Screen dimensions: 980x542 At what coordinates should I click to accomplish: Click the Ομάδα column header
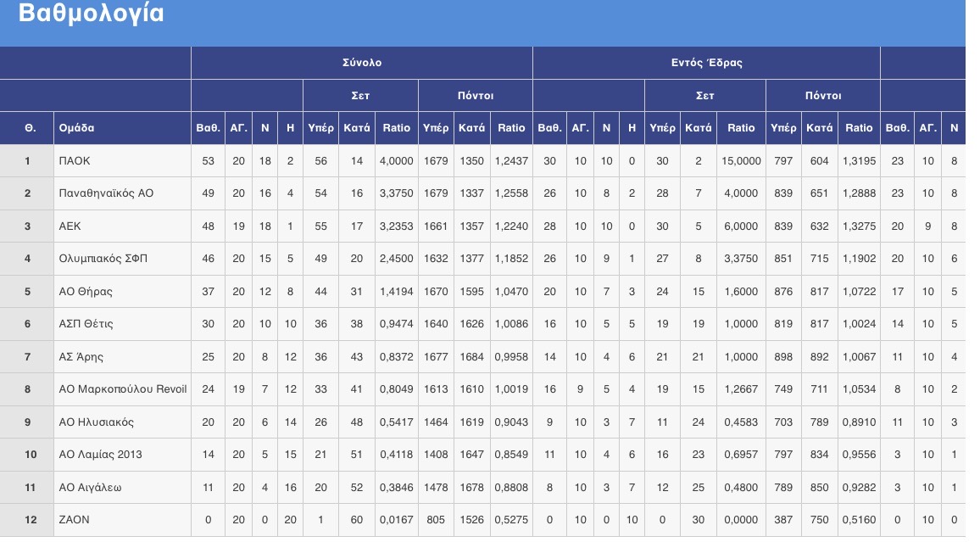point(76,128)
